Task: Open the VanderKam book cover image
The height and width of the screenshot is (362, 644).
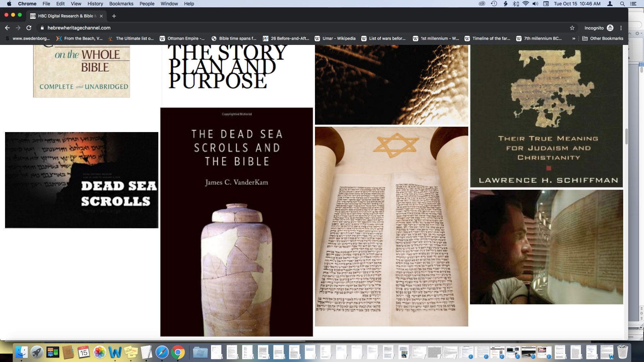Action: pos(236,222)
